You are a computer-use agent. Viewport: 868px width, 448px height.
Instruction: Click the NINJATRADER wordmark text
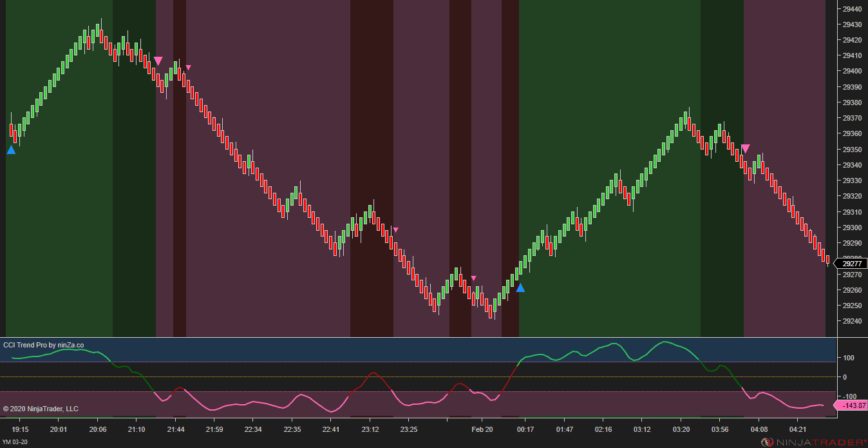[820, 442]
